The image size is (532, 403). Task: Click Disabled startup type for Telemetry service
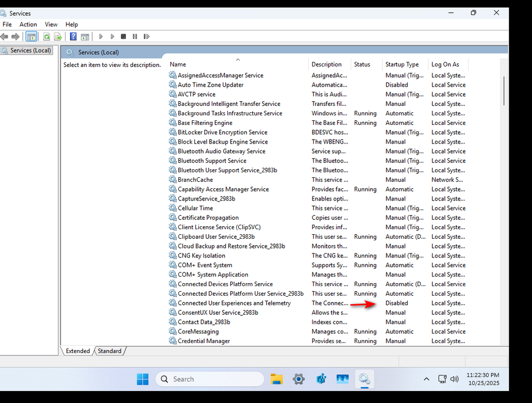396,303
